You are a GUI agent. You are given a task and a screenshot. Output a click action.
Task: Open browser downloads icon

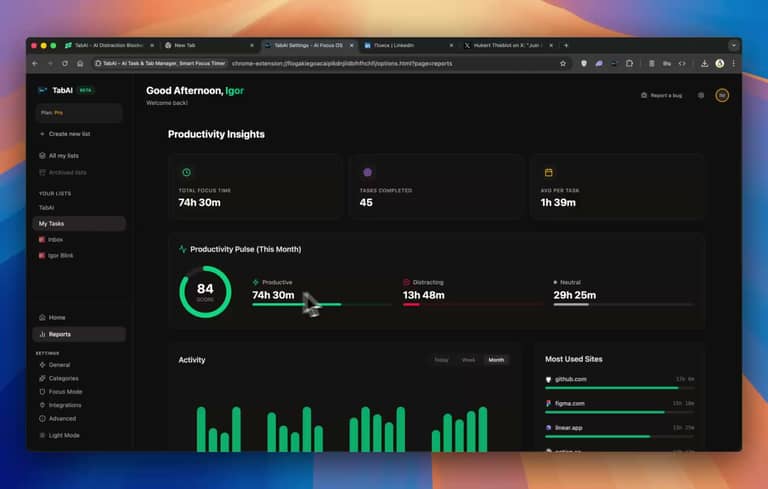click(x=704, y=63)
